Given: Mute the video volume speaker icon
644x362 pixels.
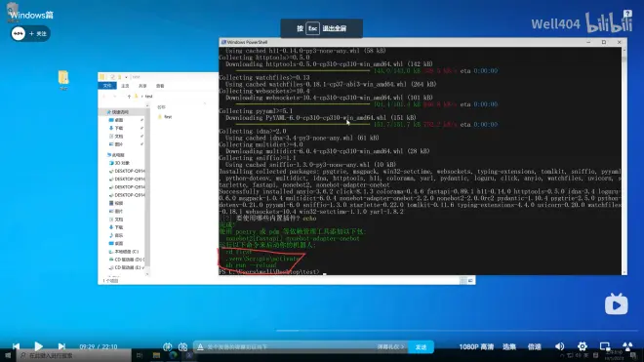Looking at the screenshot, I should tap(559, 346).
